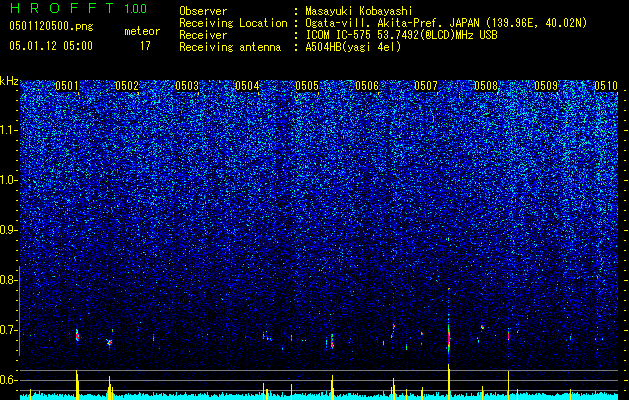The width and height of the screenshot is (629, 400).
Task: Click the star-shaped echo before 0502
Action: [x=109, y=343]
